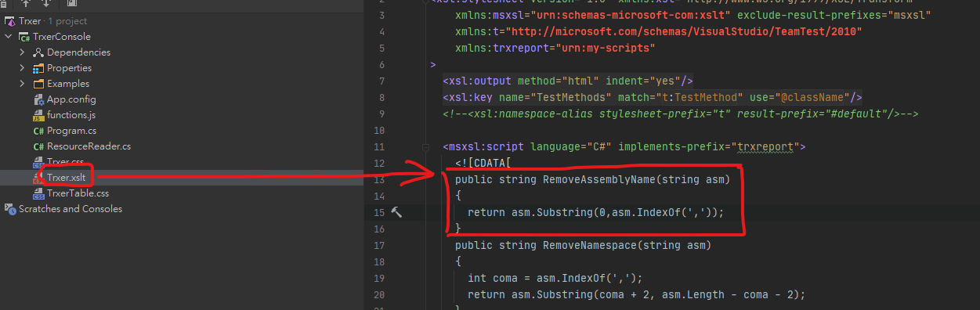Collapse the TrxerConsole project node
This screenshot has height=310, width=980.
pyautogui.click(x=9, y=37)
